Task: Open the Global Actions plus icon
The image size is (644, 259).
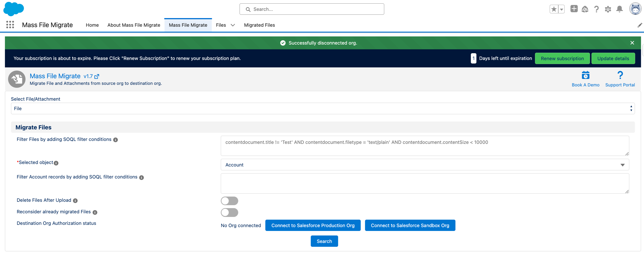Action: [574, 9]
